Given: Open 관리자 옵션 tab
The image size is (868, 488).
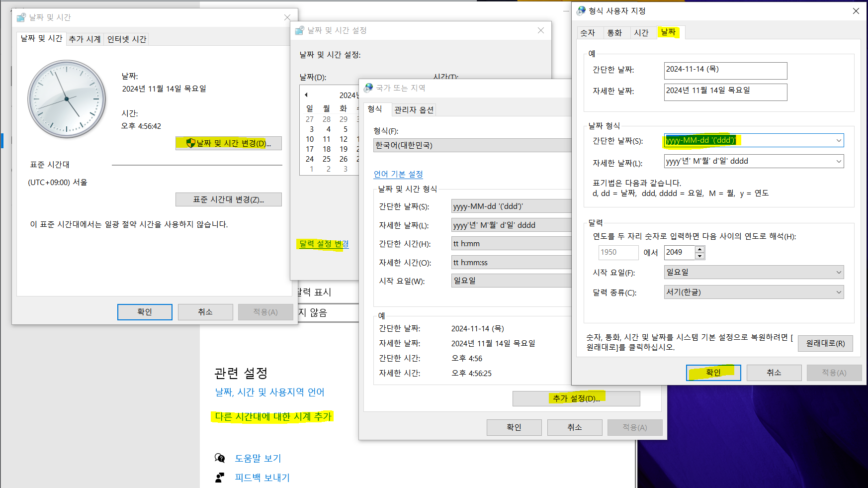Looking at the screenshot, I should tap(414, 110).
